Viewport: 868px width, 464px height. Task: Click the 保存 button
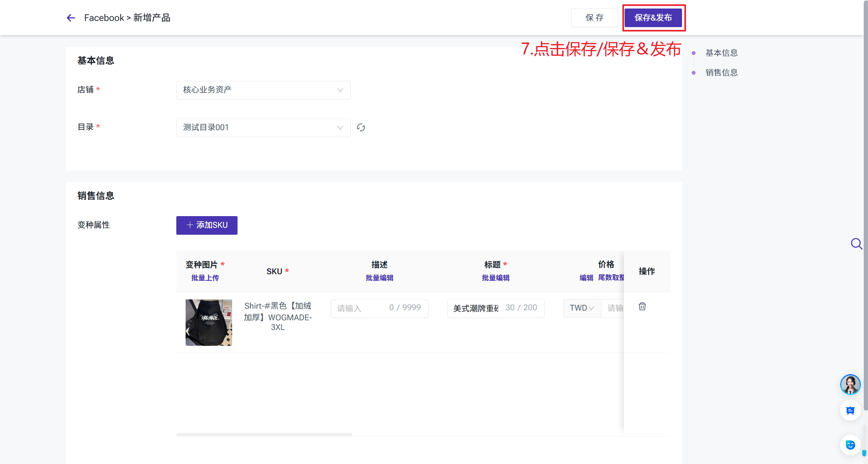coord(594,18)
